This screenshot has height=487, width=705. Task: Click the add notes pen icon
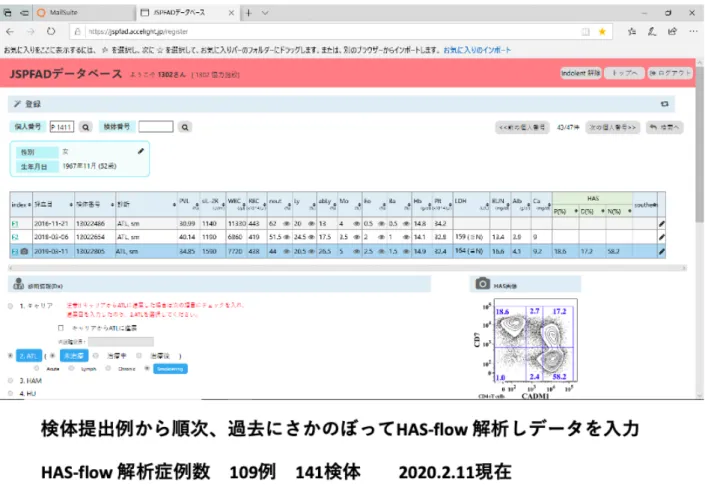point(652,31)
